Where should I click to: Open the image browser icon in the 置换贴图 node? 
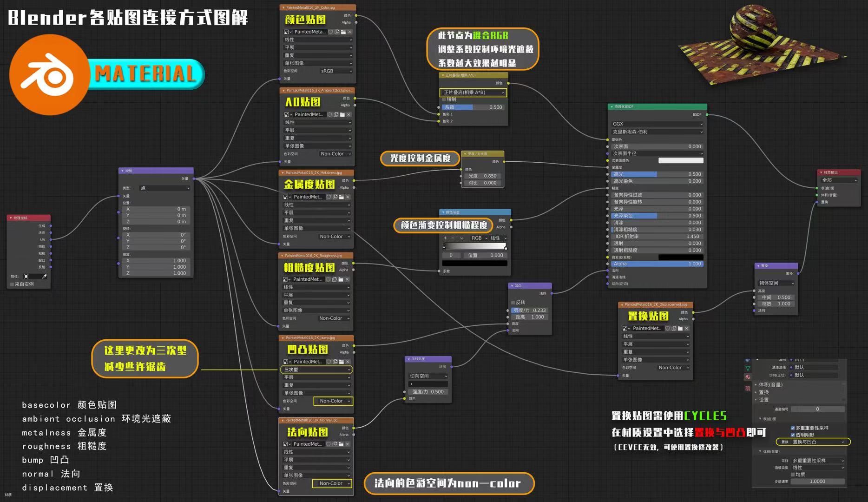[x=626, y=328]
